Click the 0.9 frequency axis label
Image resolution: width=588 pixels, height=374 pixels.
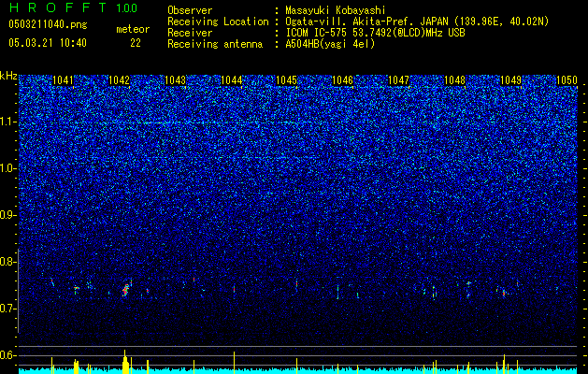point(8,215)
